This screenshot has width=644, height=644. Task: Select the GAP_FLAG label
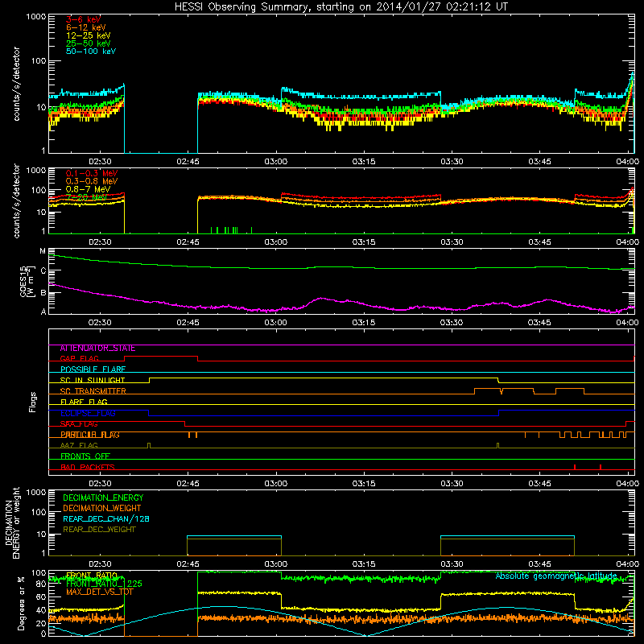point(79,359)
